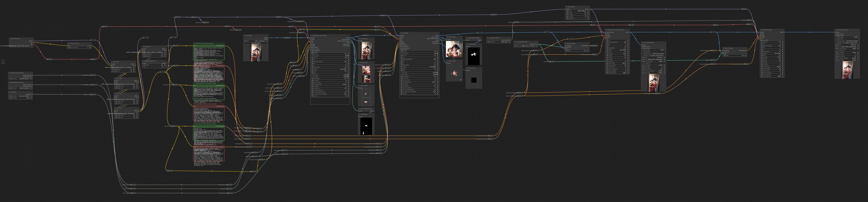The height and width of the screenshot is (202, 868).
Task: Collapse the Tiled Diffusion node via its dot
Action: click(x=566, y=7)
